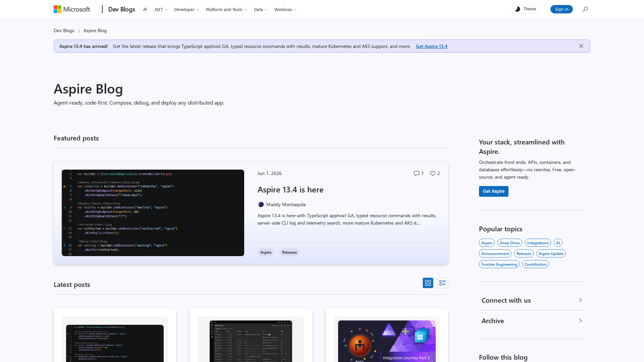Click the 'Jun 1, 2026' post date

pos(269,173)
